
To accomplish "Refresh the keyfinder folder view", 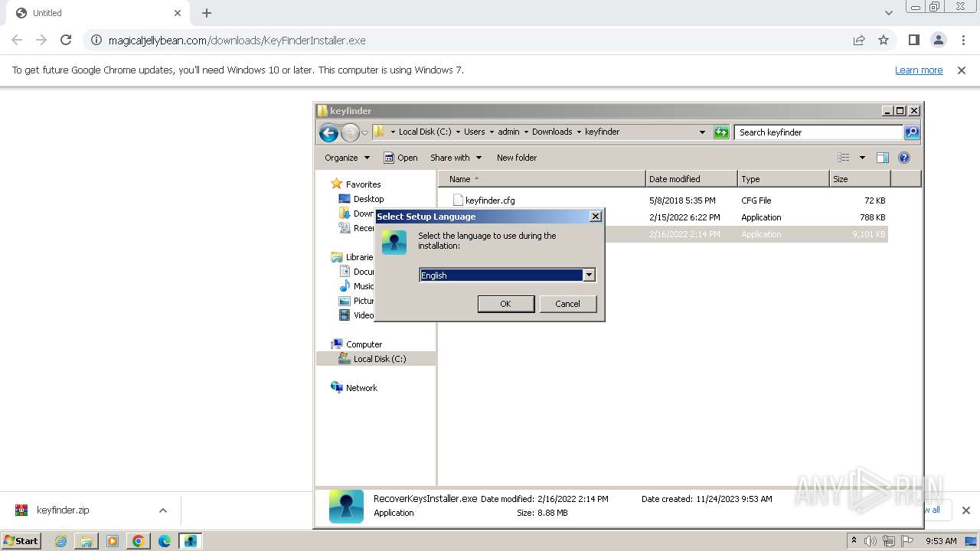I will pos(721,132).
